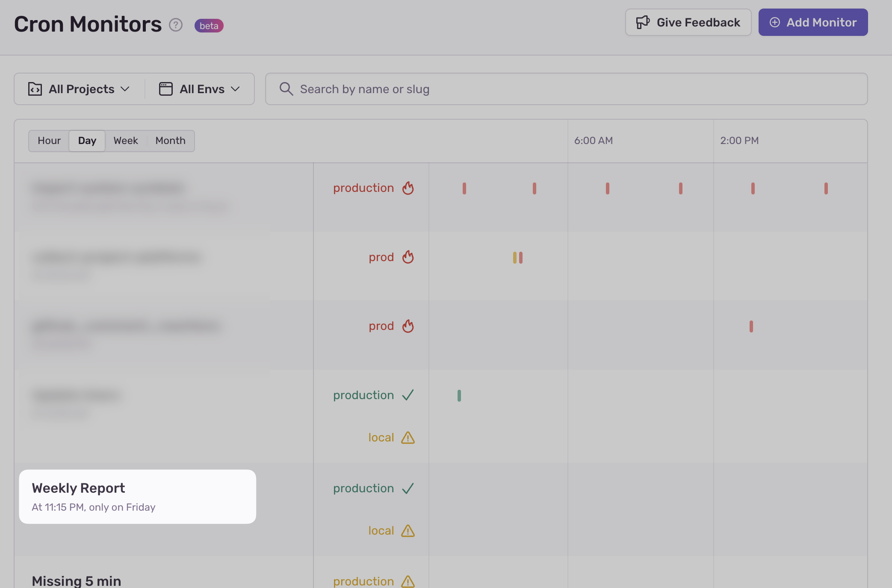Click the plus icon inside Add Monitor
This screenshot has width=892, height=588.
tap(776, 22)
